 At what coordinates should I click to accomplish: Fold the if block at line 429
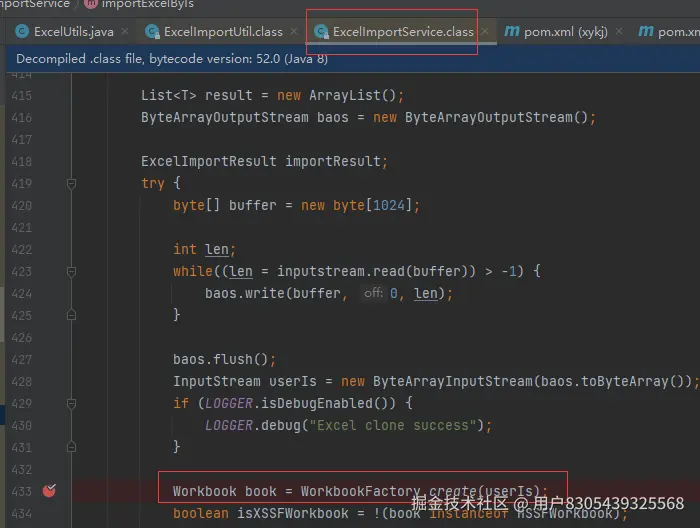pos(71,403)
